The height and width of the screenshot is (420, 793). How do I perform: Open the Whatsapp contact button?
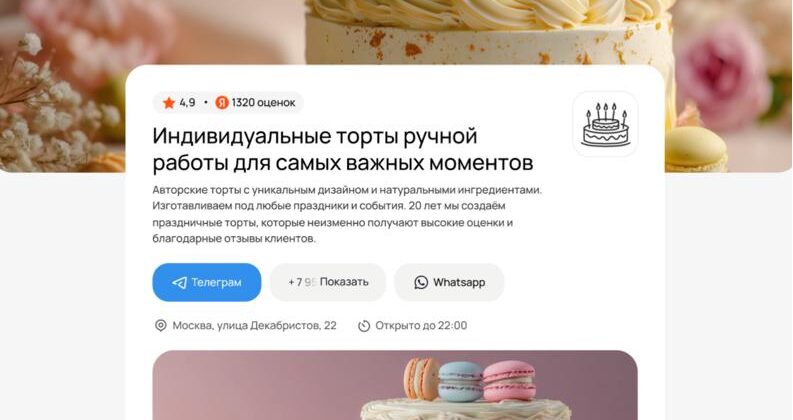point(449,282)
